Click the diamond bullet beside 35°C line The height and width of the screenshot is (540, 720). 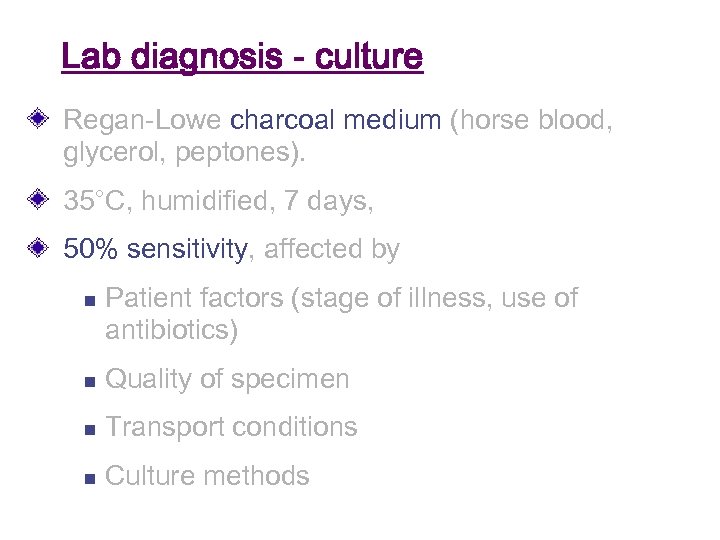[37, 201]
